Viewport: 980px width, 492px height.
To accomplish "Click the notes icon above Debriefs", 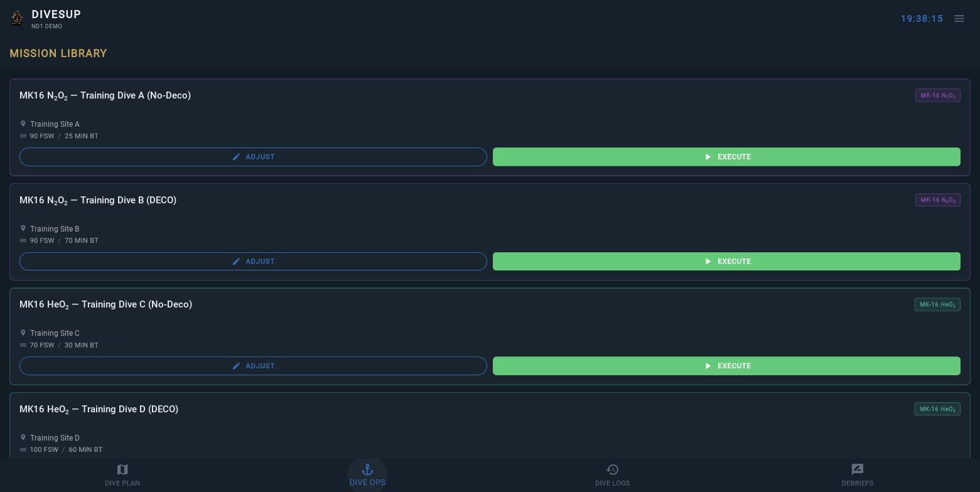I will point(857,469).
